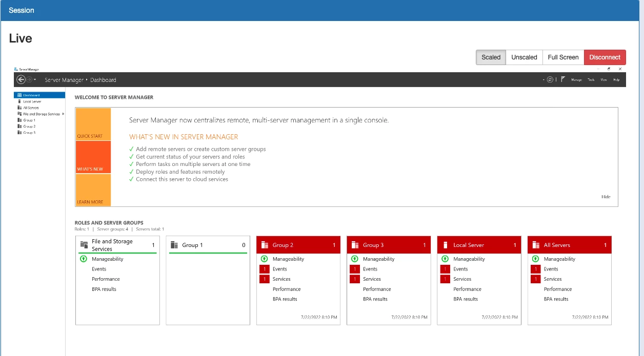Open the Tools menu
The image size is (644, 356).
click(x=591, y=80)
